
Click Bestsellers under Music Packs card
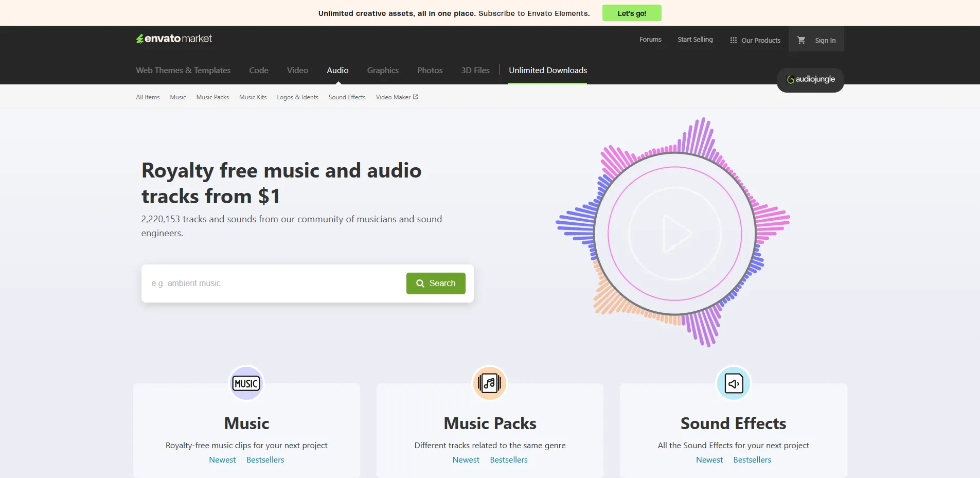(509, 460)
